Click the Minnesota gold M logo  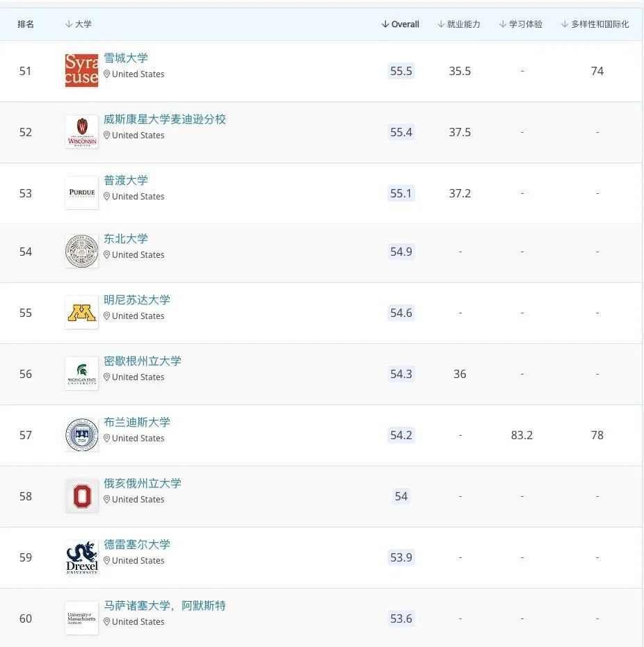click(x=82, y=312)
